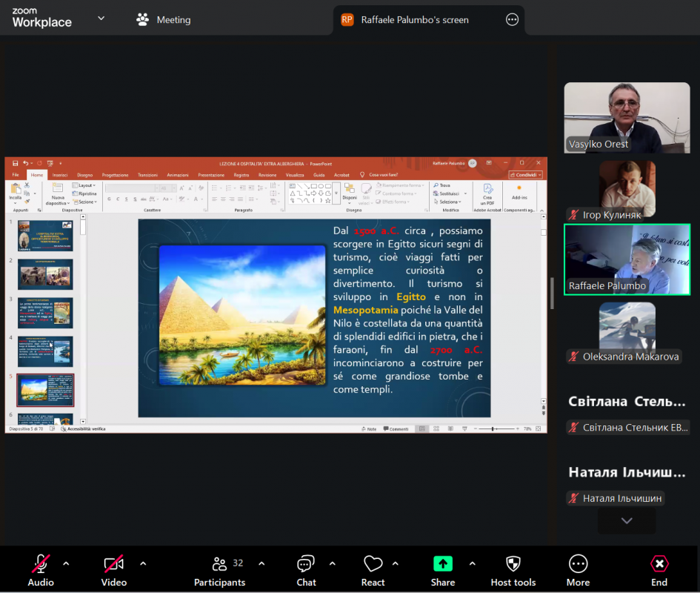Unmute the microphone with Audio button
700x593 pixels.
[41, 570]
